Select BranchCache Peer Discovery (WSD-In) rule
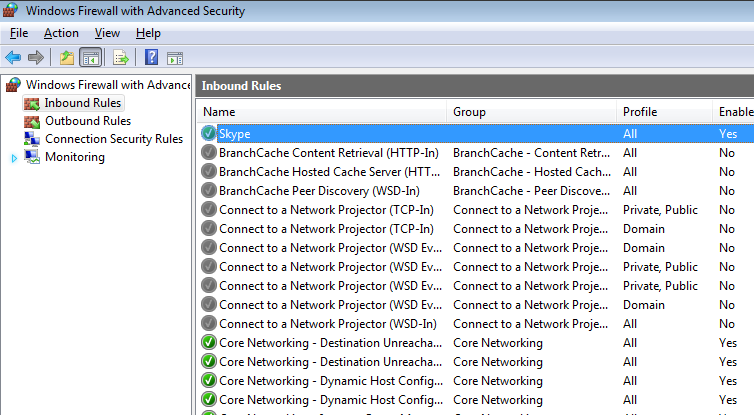Viewport: 754px width, 415px height. tap(319, 190)
